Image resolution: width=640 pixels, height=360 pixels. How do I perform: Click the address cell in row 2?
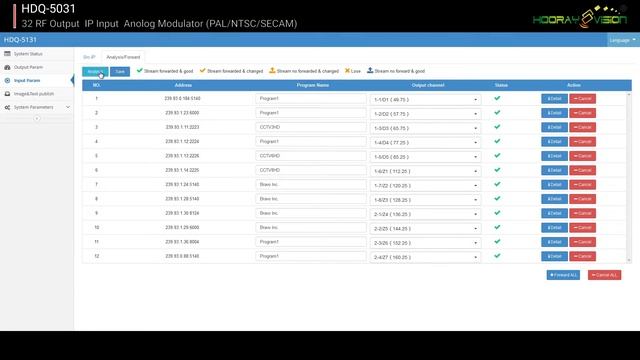pyautogui.click(x=182, y=113)
